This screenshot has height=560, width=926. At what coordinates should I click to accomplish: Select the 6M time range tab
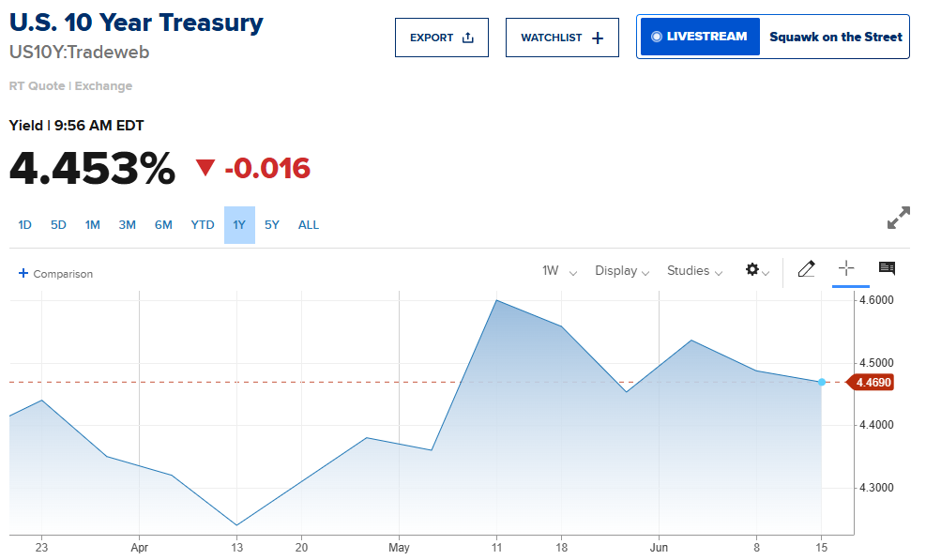[163, 225]
